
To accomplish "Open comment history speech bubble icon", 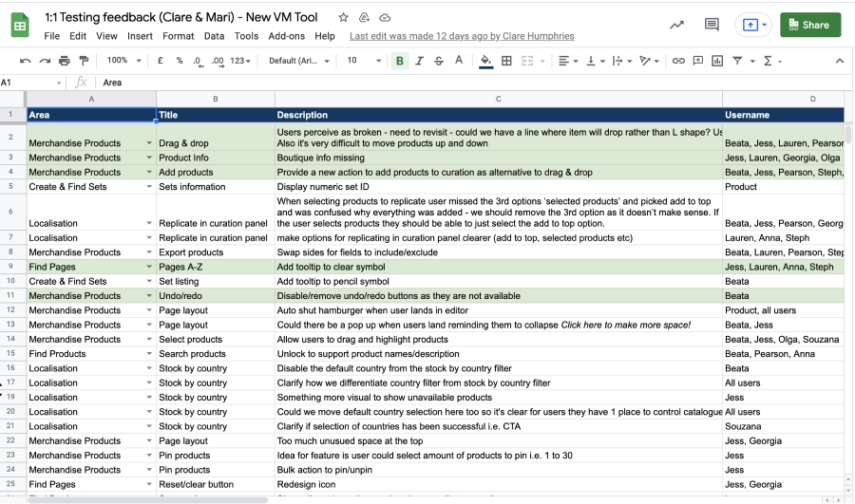I will [x=712, y=25].
